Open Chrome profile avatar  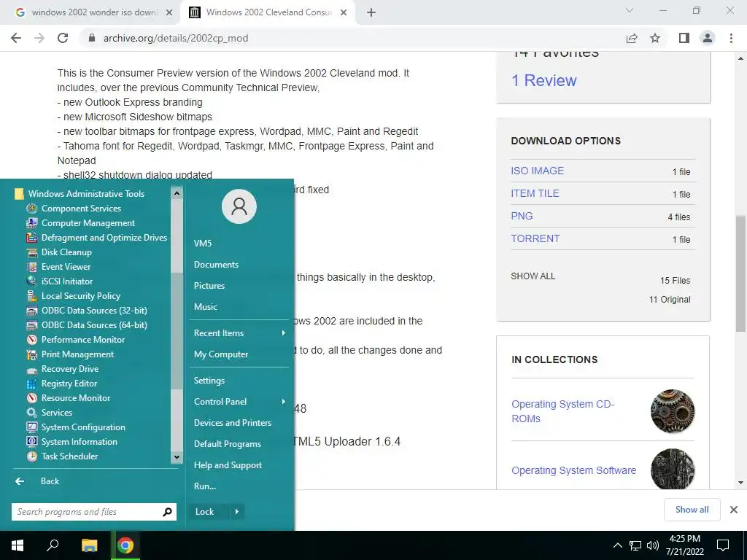tap(708, 38)
